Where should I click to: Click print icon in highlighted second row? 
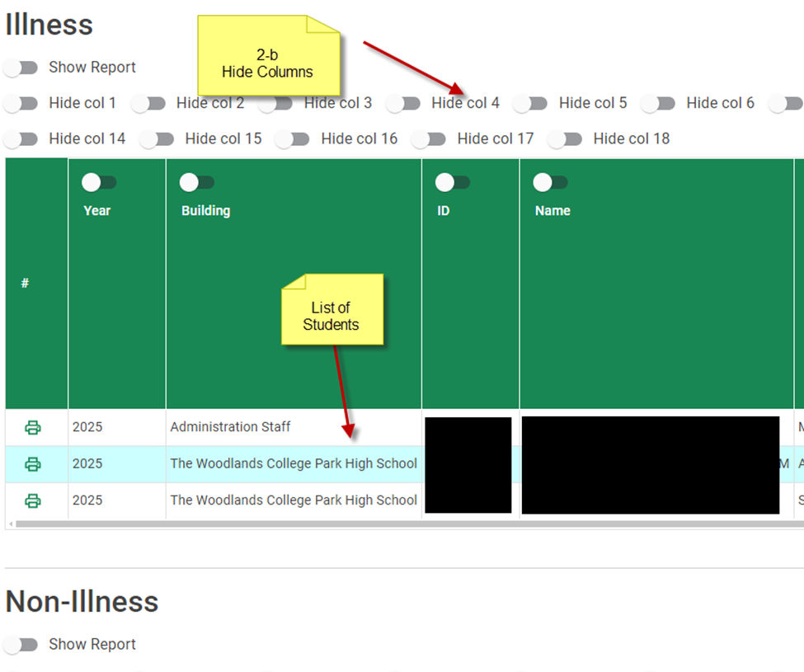(33, 464)
